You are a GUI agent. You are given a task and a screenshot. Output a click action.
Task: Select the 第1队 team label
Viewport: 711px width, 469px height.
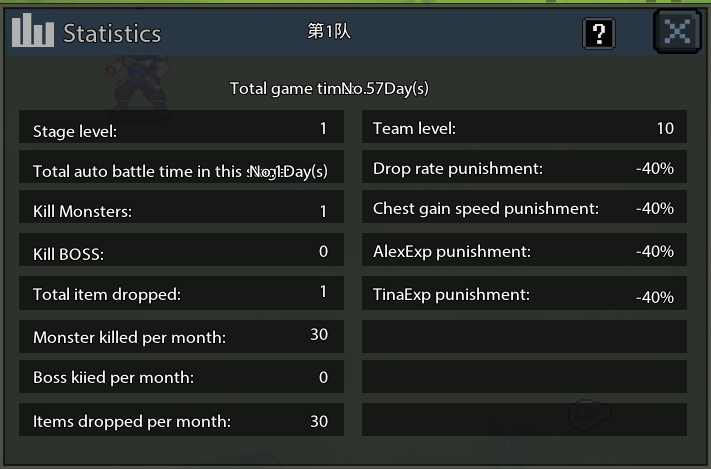coord(329,31)
